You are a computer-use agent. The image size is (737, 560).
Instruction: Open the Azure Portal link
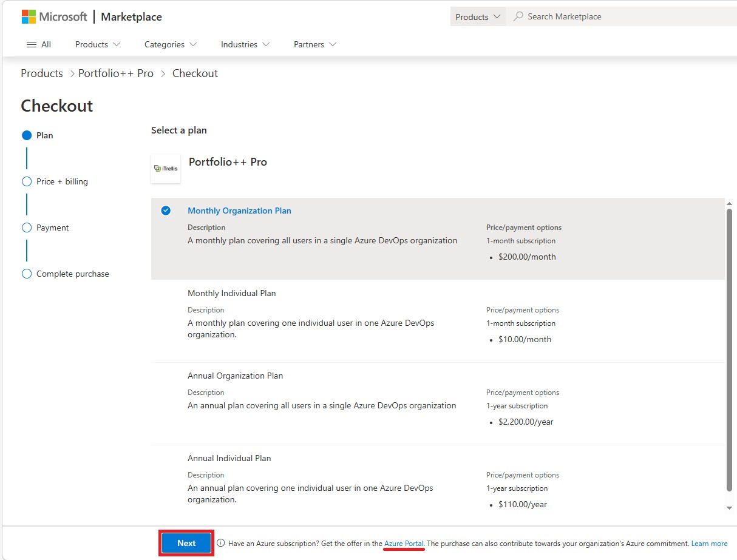(x=404, y=544)
